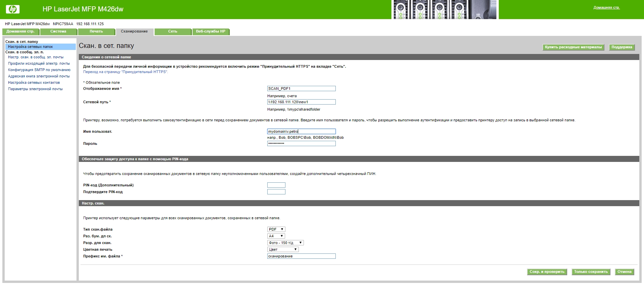This screenshot has width=644, height=298.
Task: Follow the Принудительный HTTPS page link
Action: 125,72
